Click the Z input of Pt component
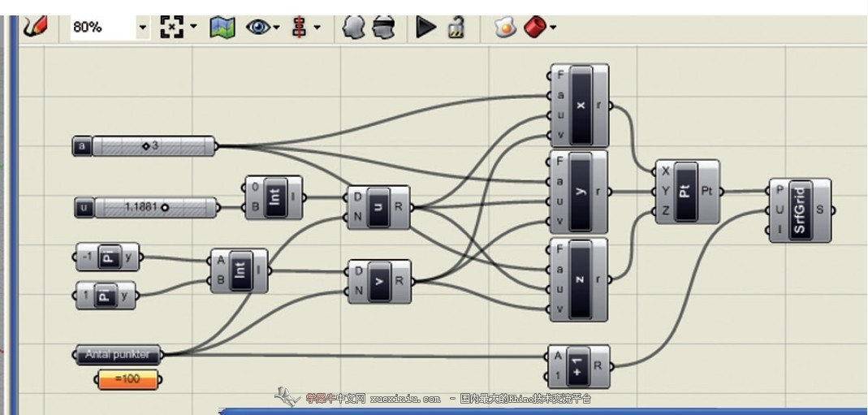The width and height of the screenshot is (868, 415). pos(665,211)
